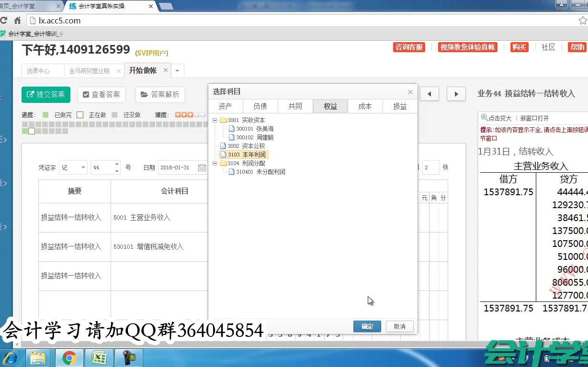Switch to the 资产 tab in the subject selector
Viewport: 588px width, 367px height.
point(225,106)
